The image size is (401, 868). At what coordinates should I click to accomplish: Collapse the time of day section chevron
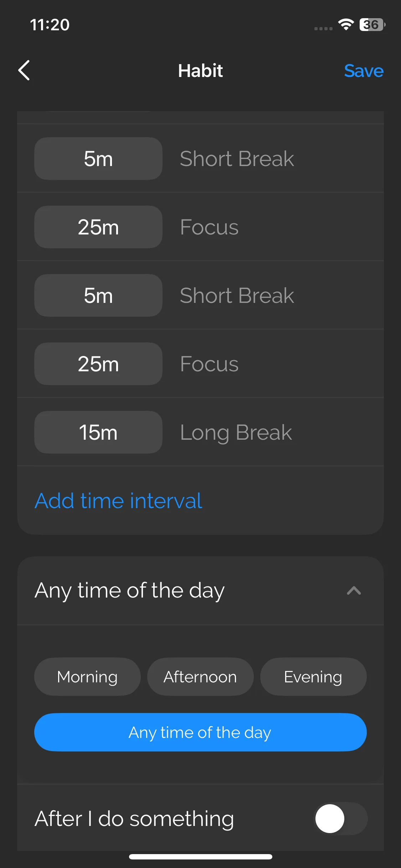tap(354, 590)
